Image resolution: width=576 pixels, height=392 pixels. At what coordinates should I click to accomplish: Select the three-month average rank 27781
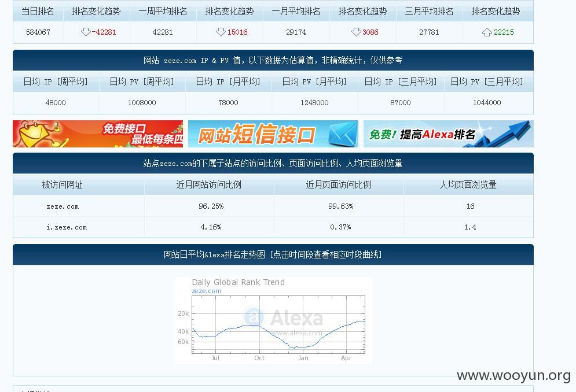tap(429, 32)
